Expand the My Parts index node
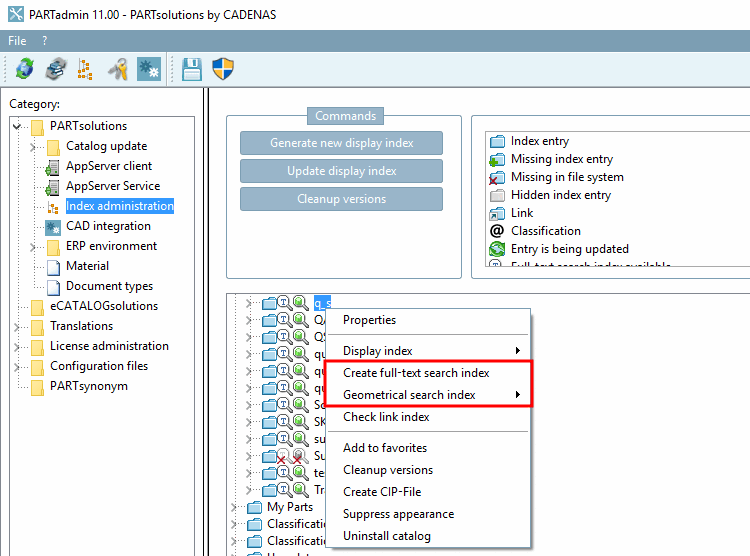The image size is (750, 556). tap(233, 507)
